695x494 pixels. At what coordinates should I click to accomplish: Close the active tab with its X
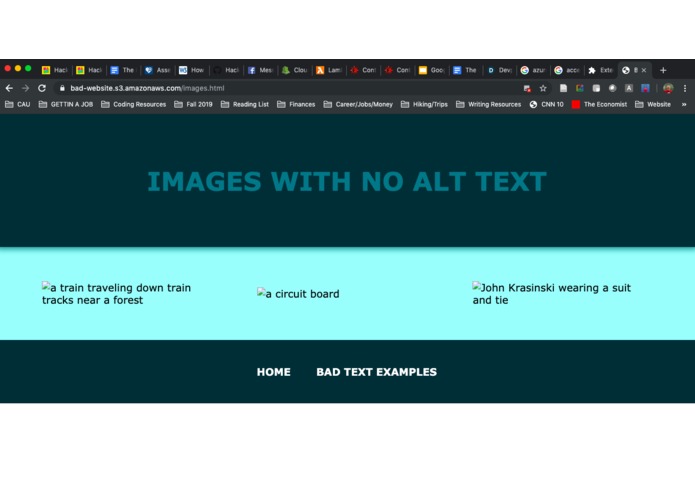click(x=644, y=70)
